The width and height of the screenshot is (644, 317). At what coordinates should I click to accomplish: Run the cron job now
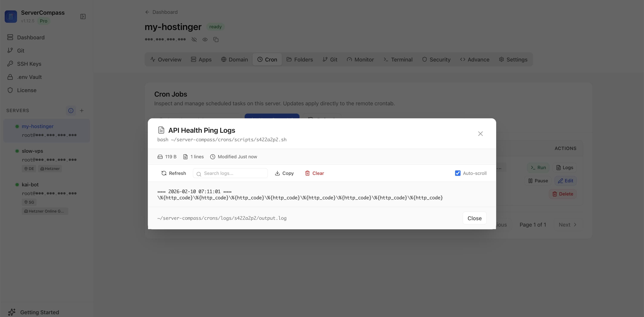pyautogui.click(x=538, y=167)
